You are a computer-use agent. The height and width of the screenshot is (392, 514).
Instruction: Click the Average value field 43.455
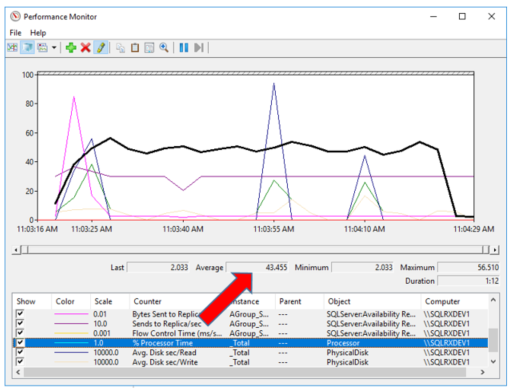click(257, 267)
